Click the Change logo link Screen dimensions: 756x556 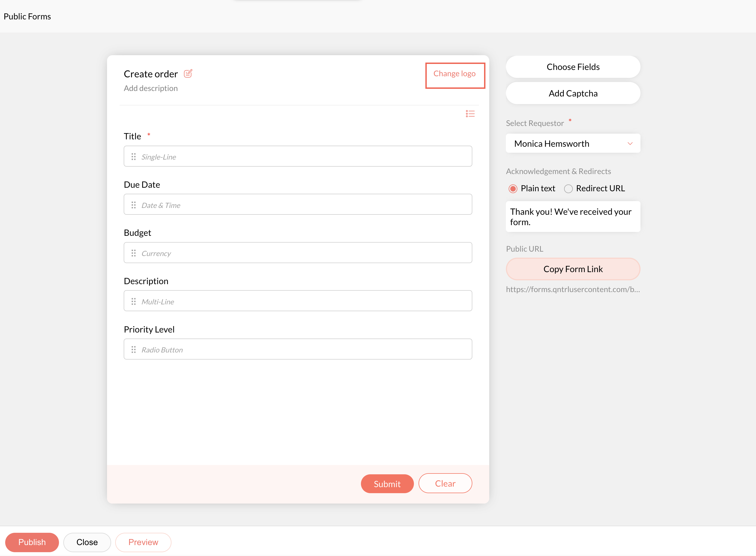(x=454, y=74)
